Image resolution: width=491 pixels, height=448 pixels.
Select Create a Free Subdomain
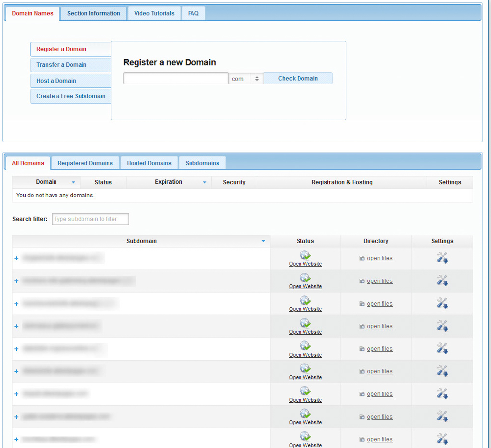pos(70,96)
